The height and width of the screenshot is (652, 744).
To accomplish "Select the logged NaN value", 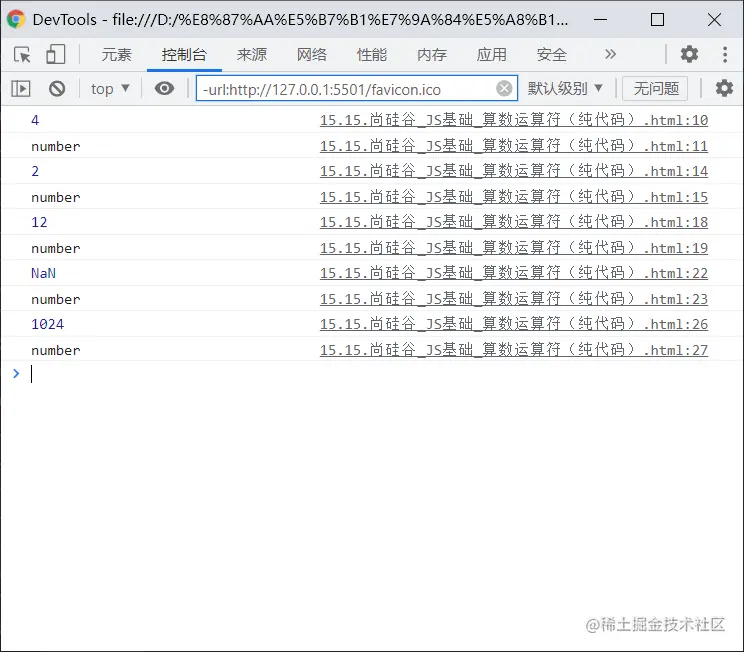I will (44, 273).
